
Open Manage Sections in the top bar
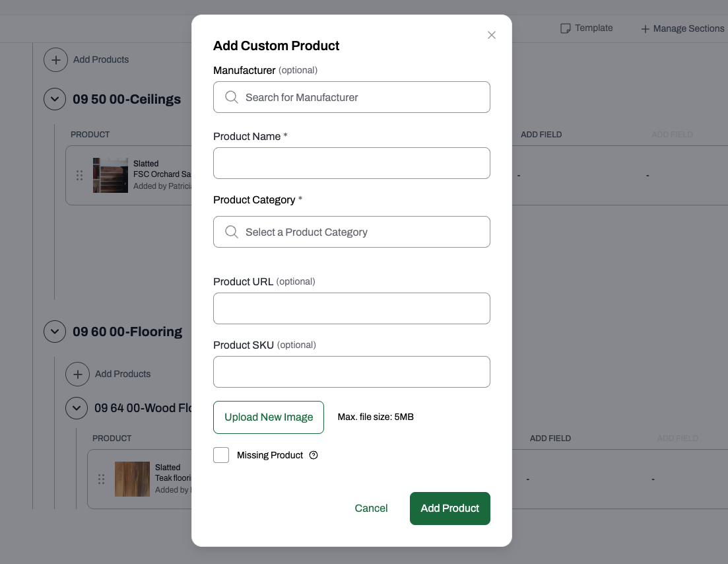tap(682, 29)
